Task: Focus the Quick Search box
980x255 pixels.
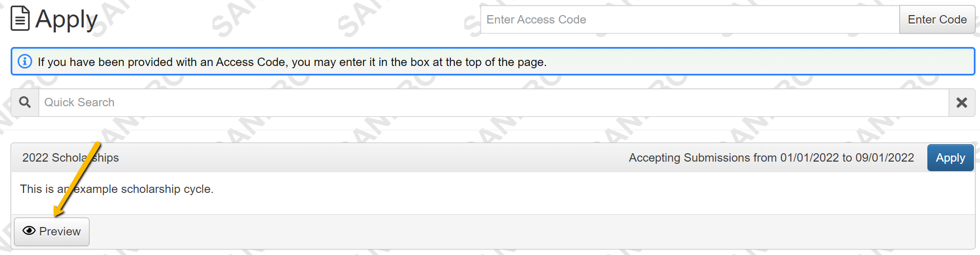Action: [x=493, y=102]
